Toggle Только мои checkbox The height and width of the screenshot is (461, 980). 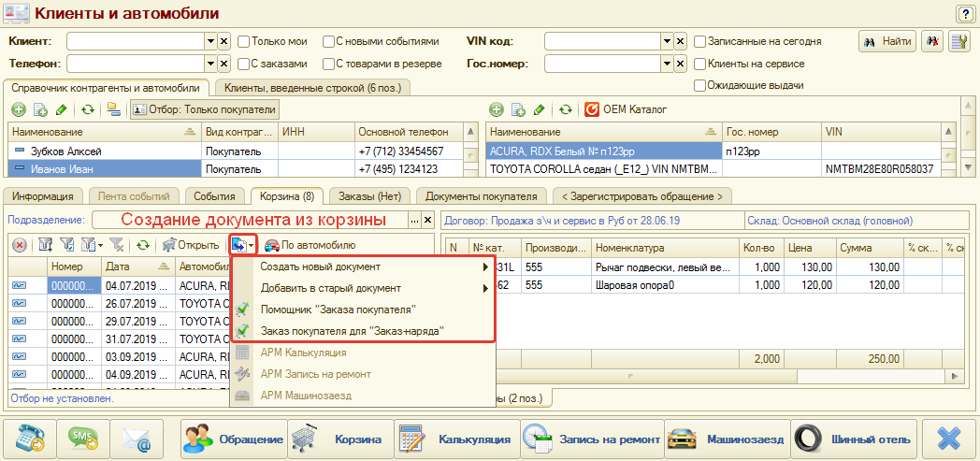243,41
